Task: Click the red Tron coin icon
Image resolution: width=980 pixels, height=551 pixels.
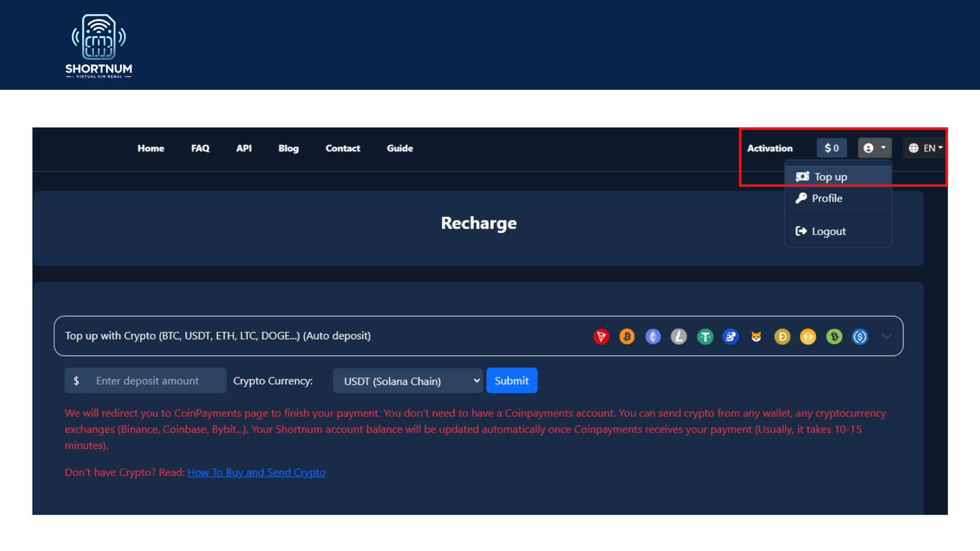Action: coord(601,337)
